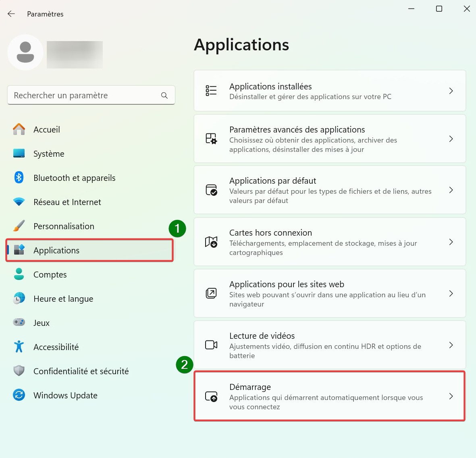The image size is (476, 458).
Task: Open the Cartes hors connexion card
Action: click(x=330, y=242)
